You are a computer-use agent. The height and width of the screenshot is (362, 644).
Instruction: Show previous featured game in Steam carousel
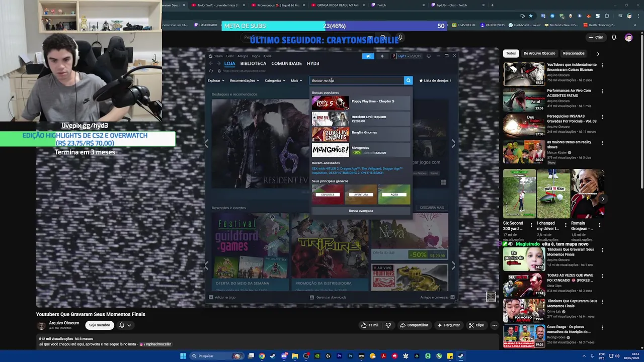tap(206, 144)
